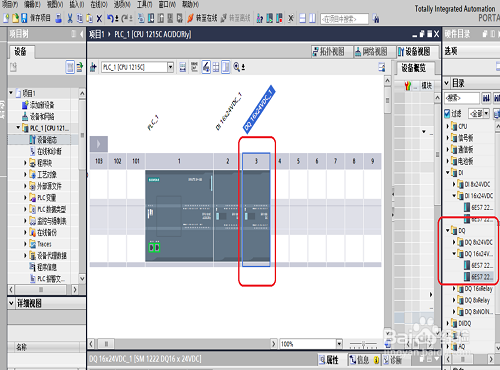Open the 属性 properties tab
The image size is (500, 370).
[329, 360]
